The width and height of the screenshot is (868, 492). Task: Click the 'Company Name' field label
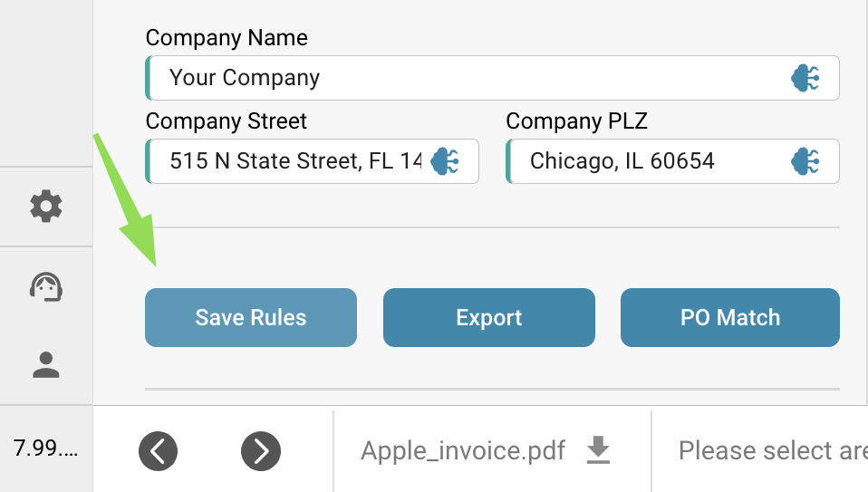pyautogui.click(x=227, y=38)
